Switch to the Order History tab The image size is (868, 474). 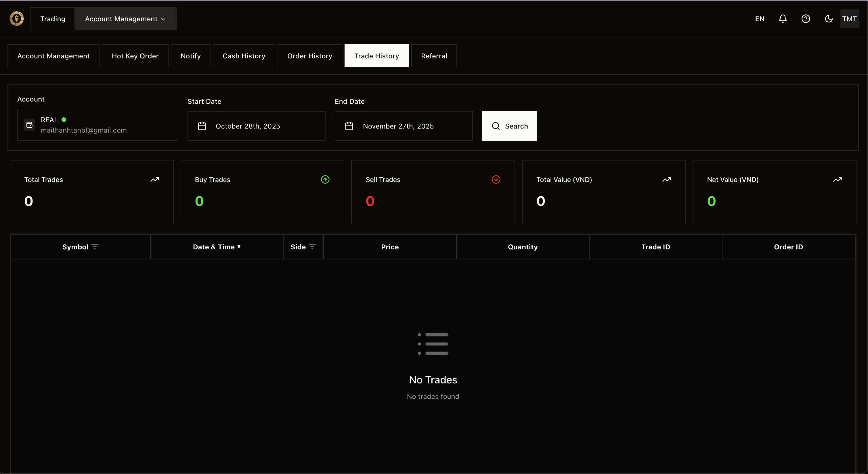(309, 56)
